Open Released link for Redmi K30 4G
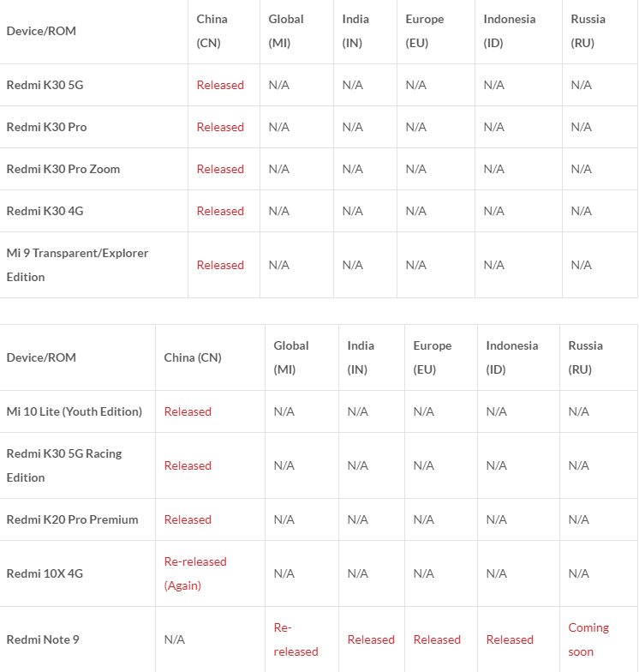The width and height of the screenshot is (639, 672). [x=220, y=211]
